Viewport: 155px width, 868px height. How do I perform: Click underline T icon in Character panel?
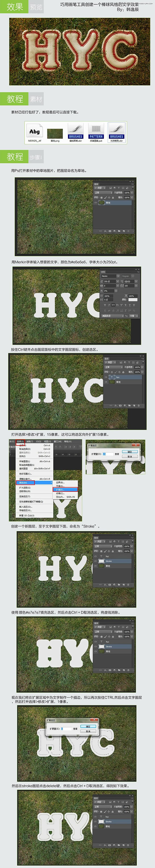pyautogui.click(x=130, y=305)
